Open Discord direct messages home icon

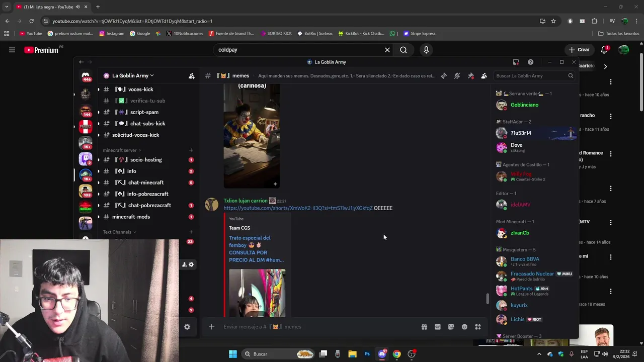(87, 76)
